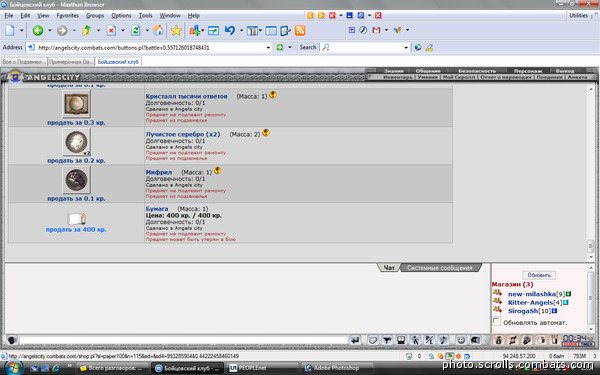Open the search engine dropdown arrow
Screen dimensions: 600x375
(406, 47)
